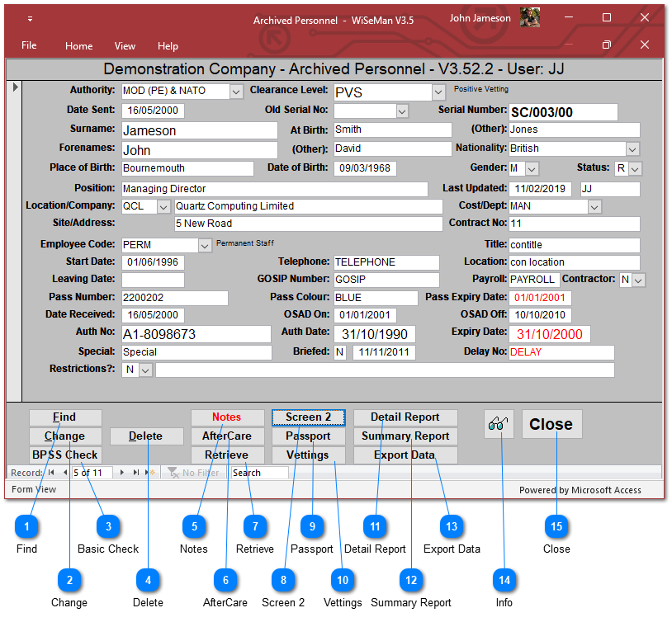Go to the first record
Screen dimensions: 672x622
51,473
